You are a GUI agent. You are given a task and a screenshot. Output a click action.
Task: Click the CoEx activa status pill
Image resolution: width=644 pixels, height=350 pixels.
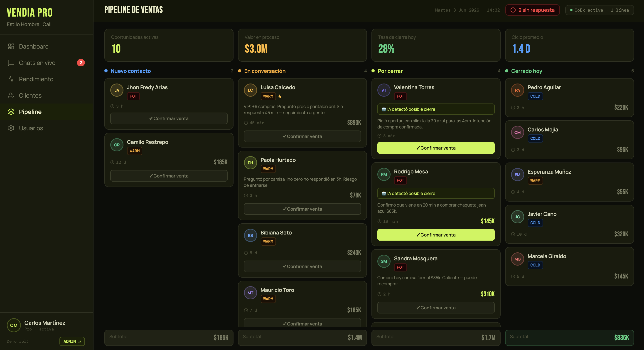[x=599, y=10]
